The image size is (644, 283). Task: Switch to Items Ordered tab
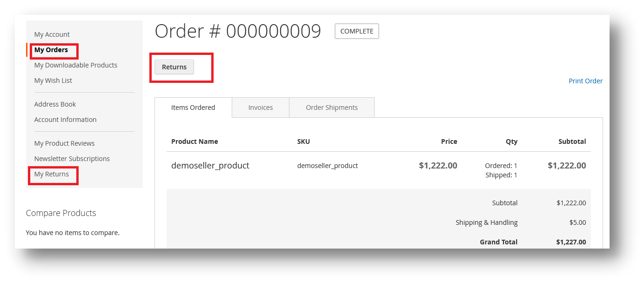[193, 108]
